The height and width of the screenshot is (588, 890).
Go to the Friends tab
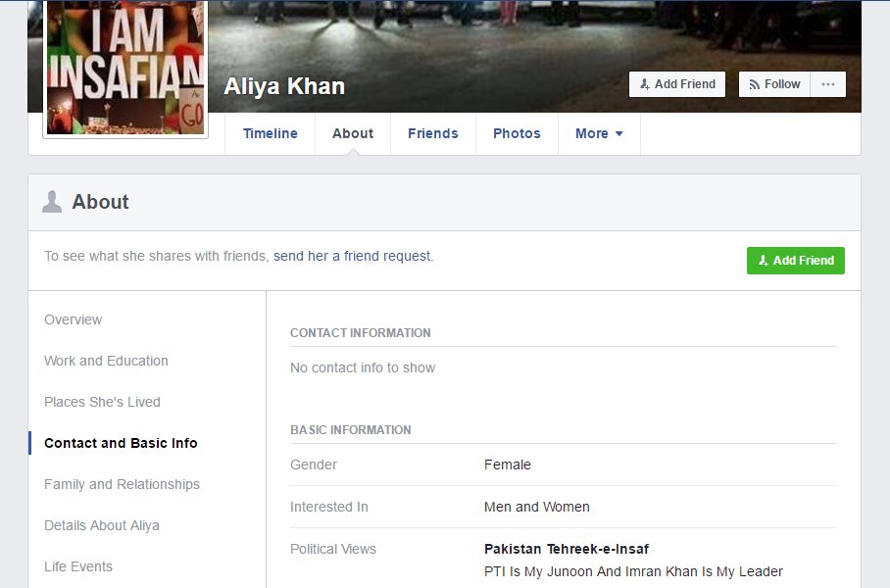[x=433, y=133]
